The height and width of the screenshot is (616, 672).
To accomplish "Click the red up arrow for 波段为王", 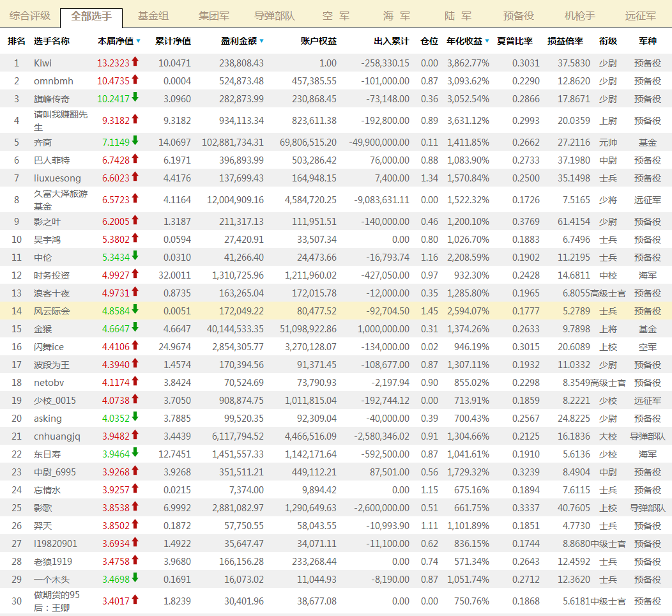I will tap(135, 364).
